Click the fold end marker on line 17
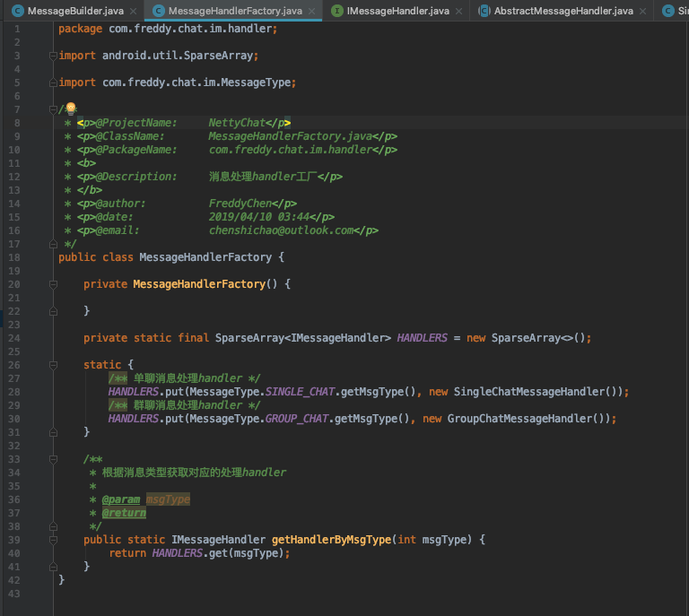 [x=53, y=244]
